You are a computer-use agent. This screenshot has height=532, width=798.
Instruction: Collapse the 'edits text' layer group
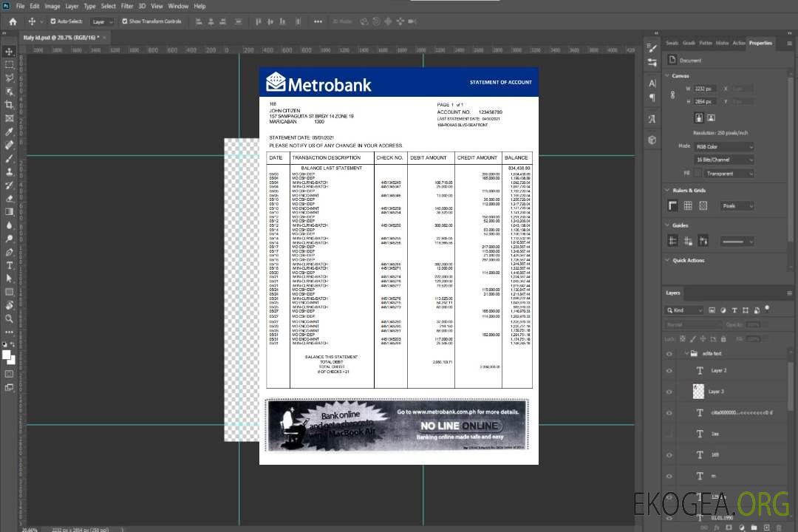pyautogui.click(x=686, y=354)
